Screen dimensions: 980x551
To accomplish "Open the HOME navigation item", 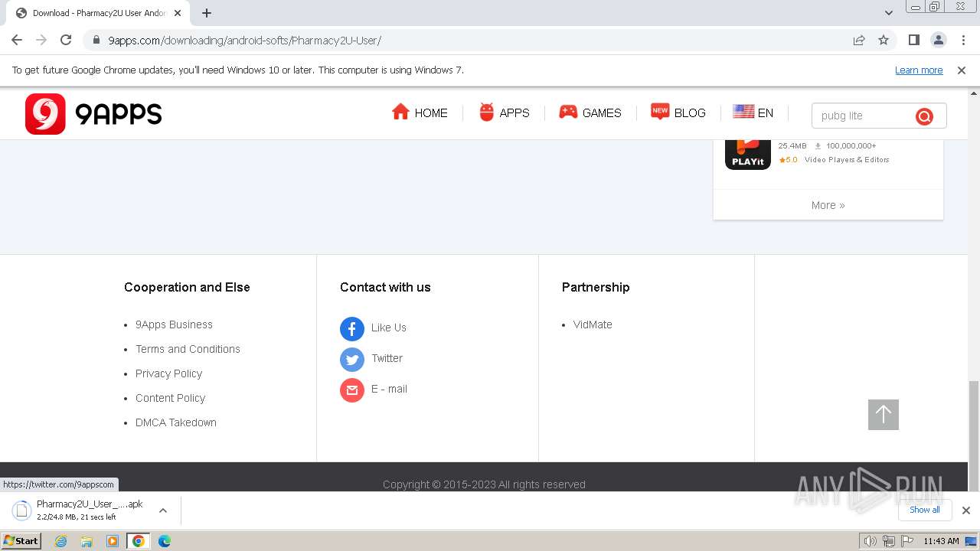I will pos(420,112).
